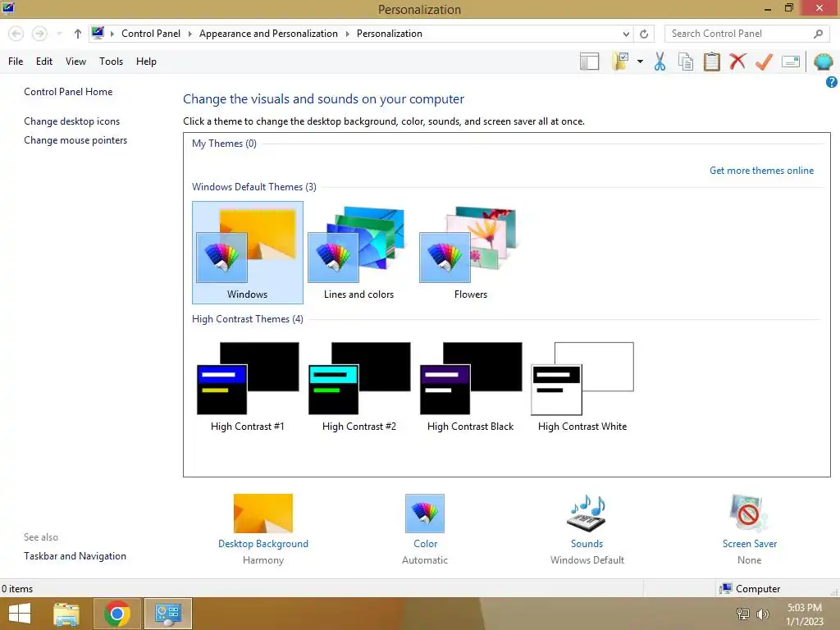Screen dimensions: 840x630
Task: Apply the High Contrast #1 theme
Action: tap(248, 387)
